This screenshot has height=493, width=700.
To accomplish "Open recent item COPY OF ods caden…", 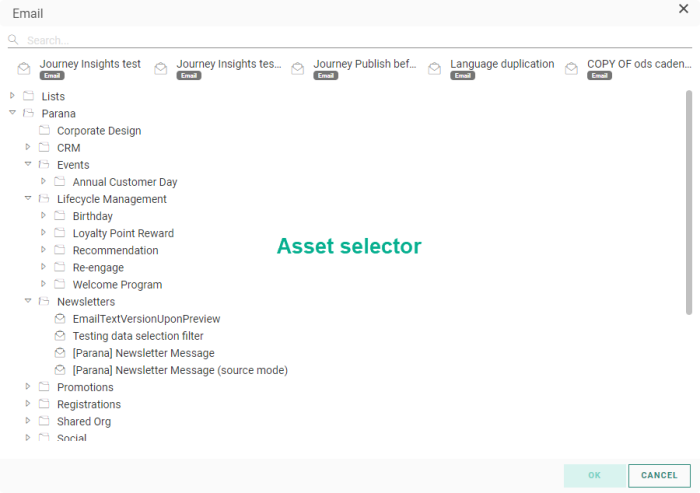I will coord(638,64).
